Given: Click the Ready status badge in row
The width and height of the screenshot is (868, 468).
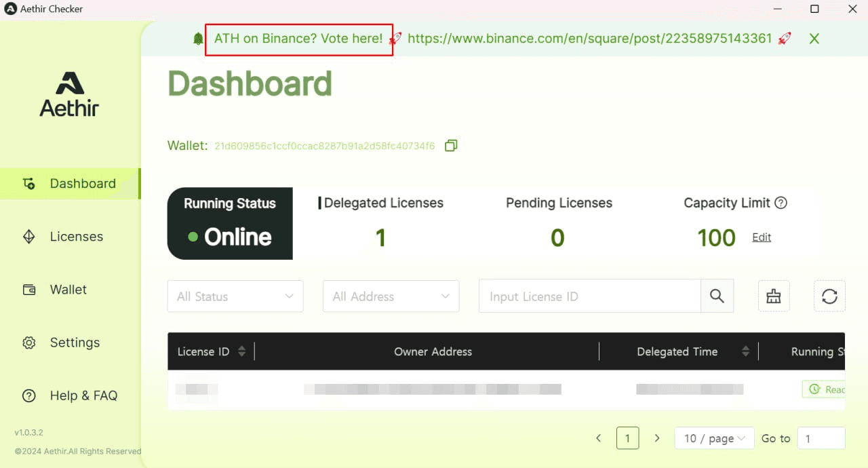Looking at the screenshot, I should [x=824, y=389].
